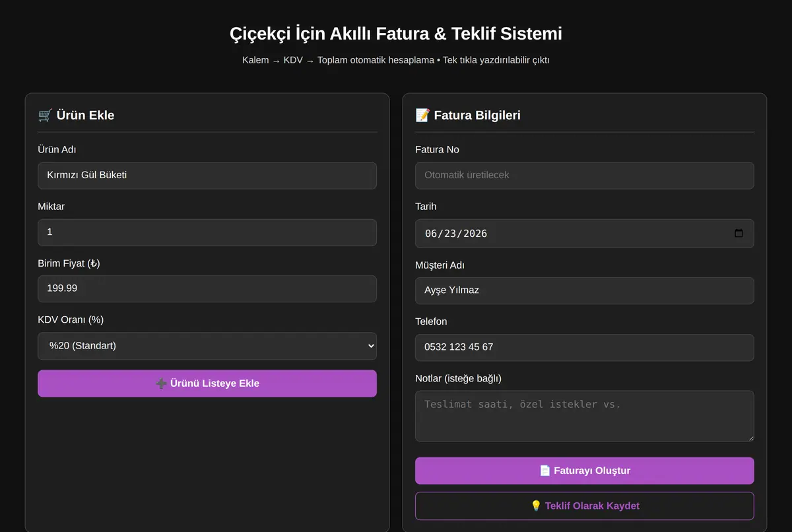The width and height of the screenshot is (792, 532).
Task: Click the Birim Fiyat (₺) label
Action: (69, 263)
